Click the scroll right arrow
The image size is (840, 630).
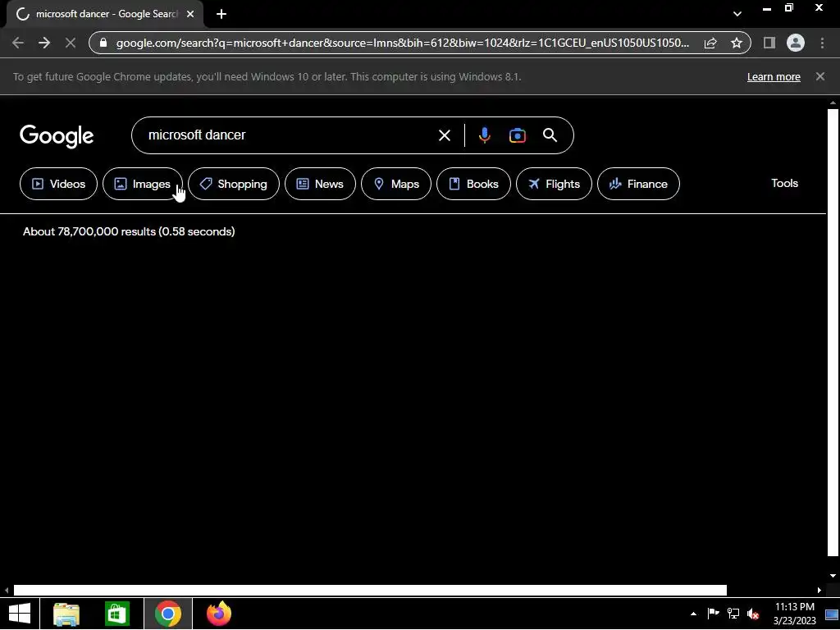click(x=819, y=590)
